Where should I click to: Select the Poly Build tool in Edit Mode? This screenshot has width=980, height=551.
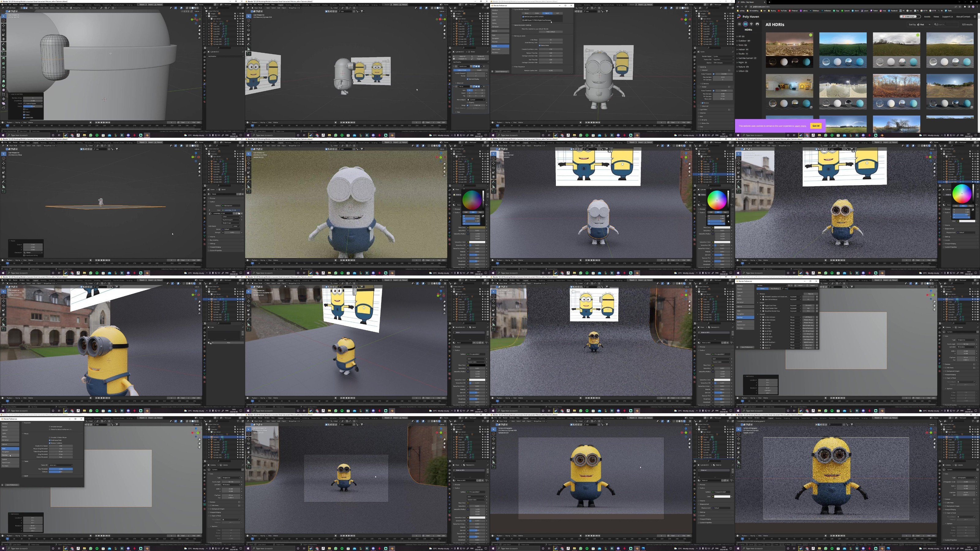pyautogui.click(x=3, y=81)
